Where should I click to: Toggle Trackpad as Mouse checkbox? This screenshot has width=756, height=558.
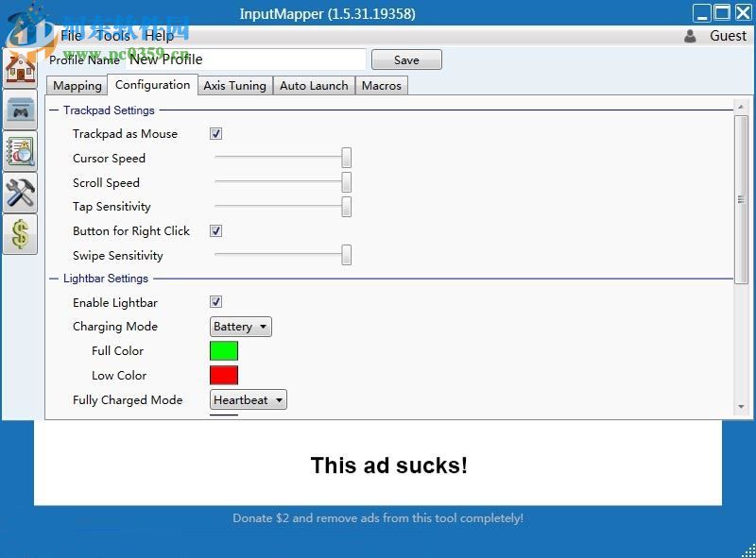(x=215, y=133)
